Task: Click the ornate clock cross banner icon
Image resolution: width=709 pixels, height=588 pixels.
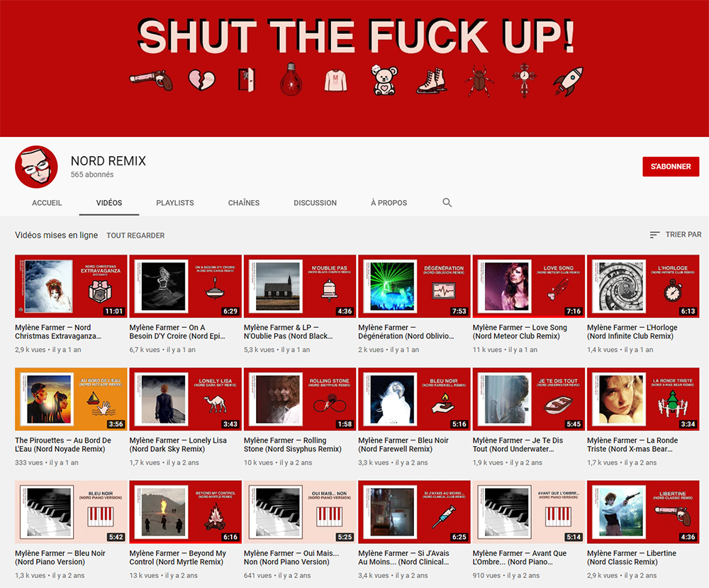Action: (x=524, y=81)
